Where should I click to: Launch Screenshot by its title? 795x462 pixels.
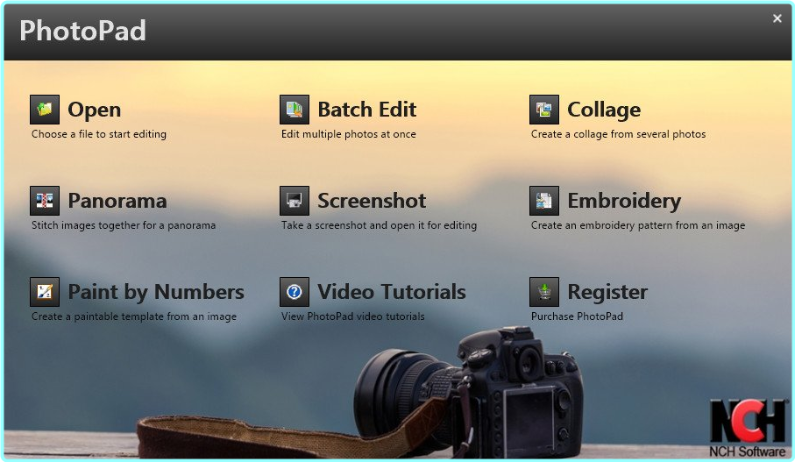(x=371, y=201)
